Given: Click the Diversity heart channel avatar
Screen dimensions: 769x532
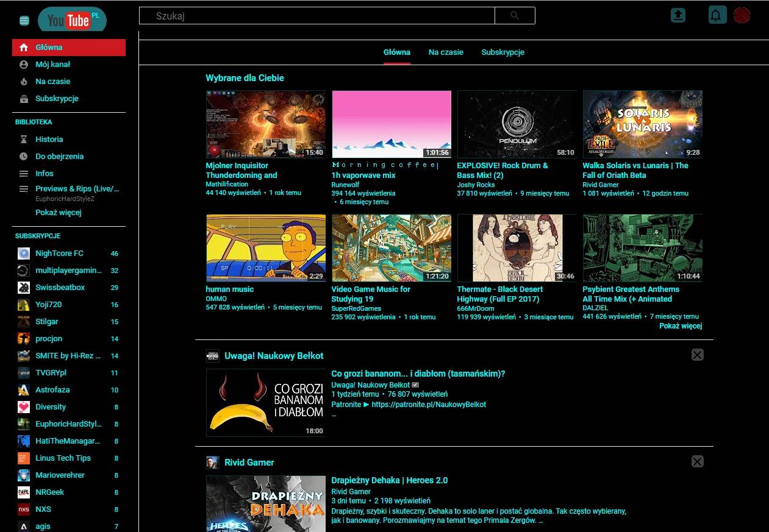Looking at the screenshot, I should coord(24,407).
